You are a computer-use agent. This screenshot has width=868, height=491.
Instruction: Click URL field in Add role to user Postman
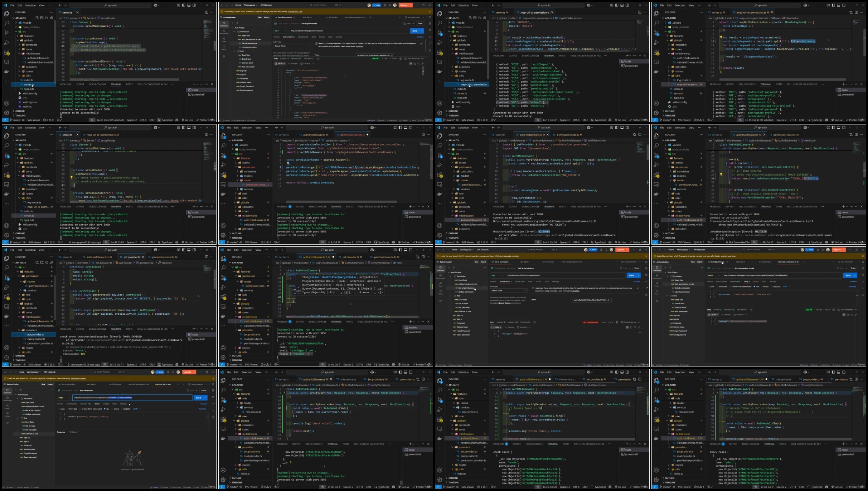132,398
